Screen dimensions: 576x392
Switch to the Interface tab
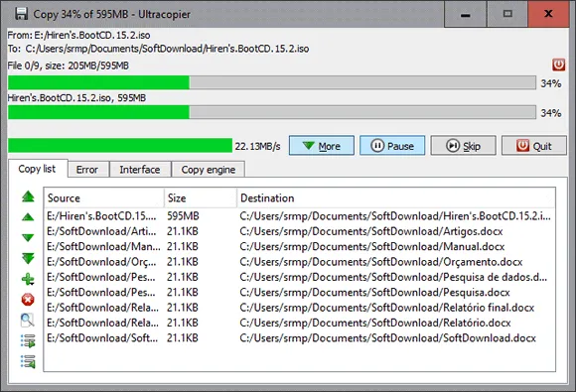click(140, 170)
